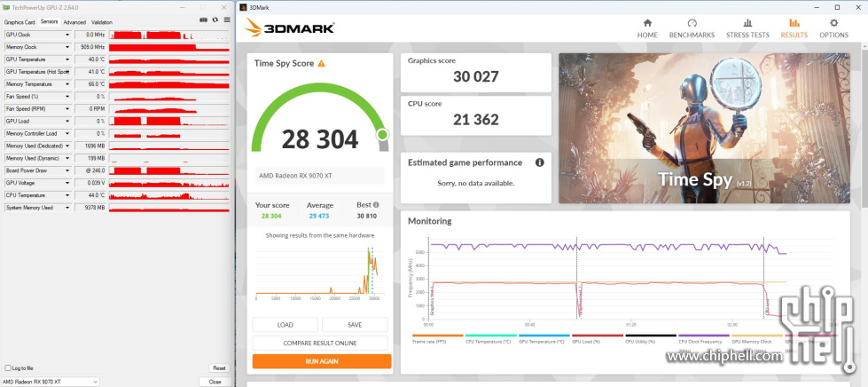Open the Benchmarks section in 3DMark
This screenshot has width=868, height=387.
(692, 28)
